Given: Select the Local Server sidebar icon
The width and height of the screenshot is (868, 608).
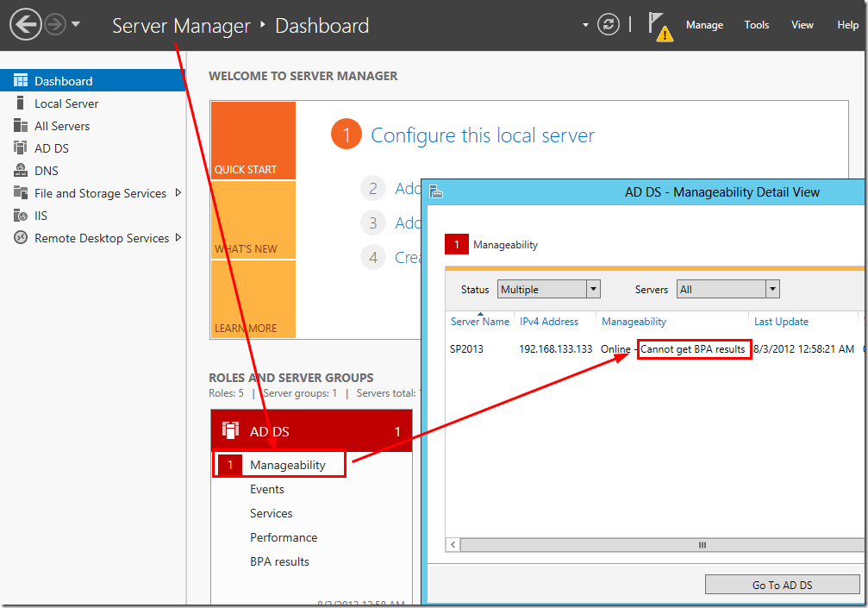Looking at the screenshot, I should (x=20, y=103).
